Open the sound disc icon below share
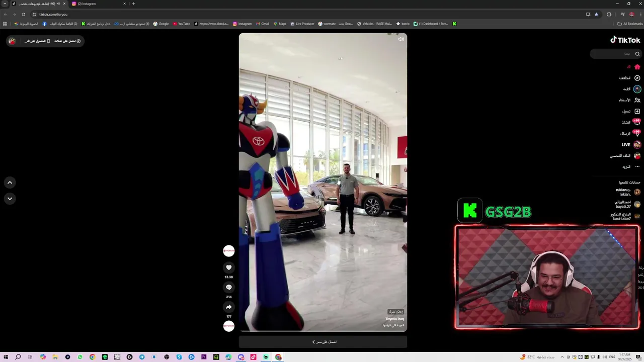Image resolution: width=644 pixels, height=362 pixels. [x=229, y=326]
